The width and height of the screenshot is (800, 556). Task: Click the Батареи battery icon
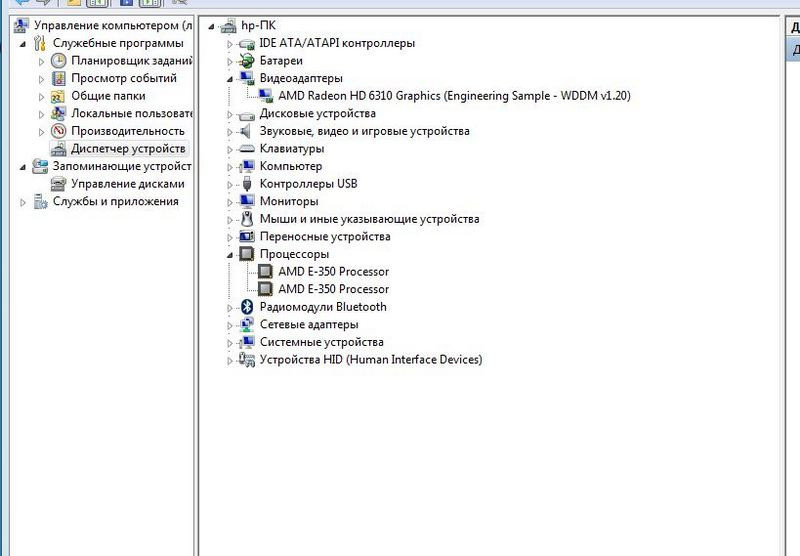[247, 61]
